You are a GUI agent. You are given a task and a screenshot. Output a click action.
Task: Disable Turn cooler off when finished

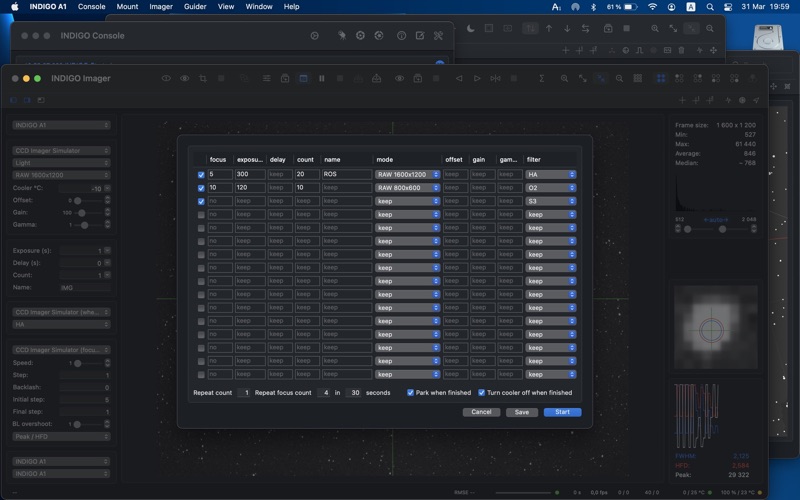481,393
